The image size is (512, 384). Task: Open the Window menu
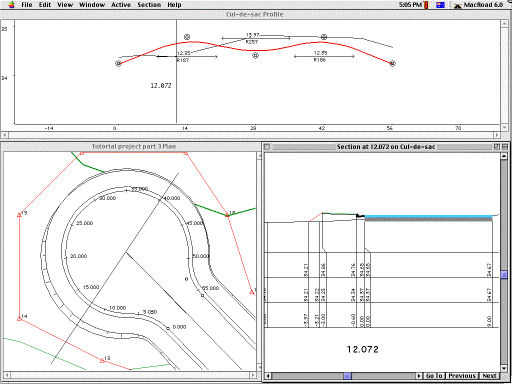click(x=92, y=5)
